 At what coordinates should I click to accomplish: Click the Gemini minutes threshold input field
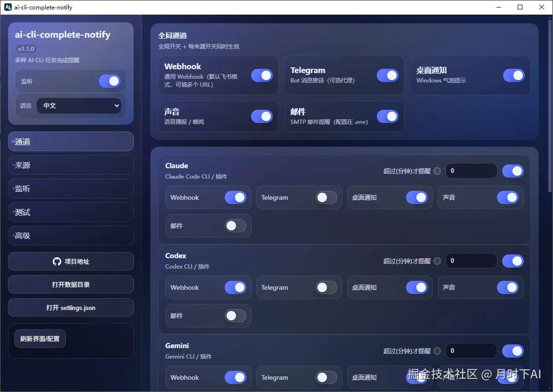[x=471, y=351]
